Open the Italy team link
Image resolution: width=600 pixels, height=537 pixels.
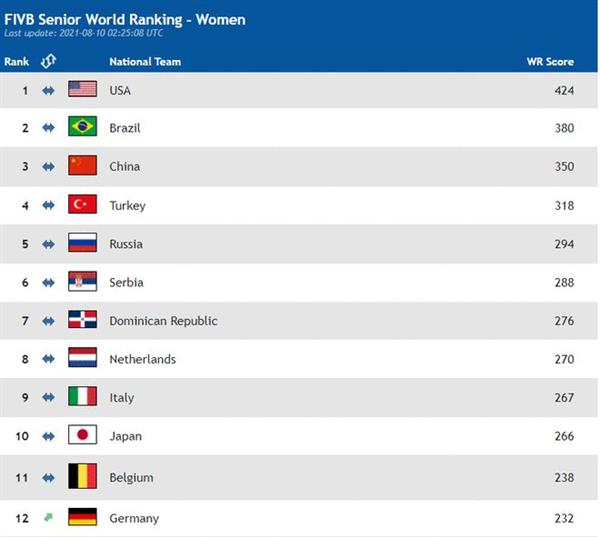coord(122,398)
